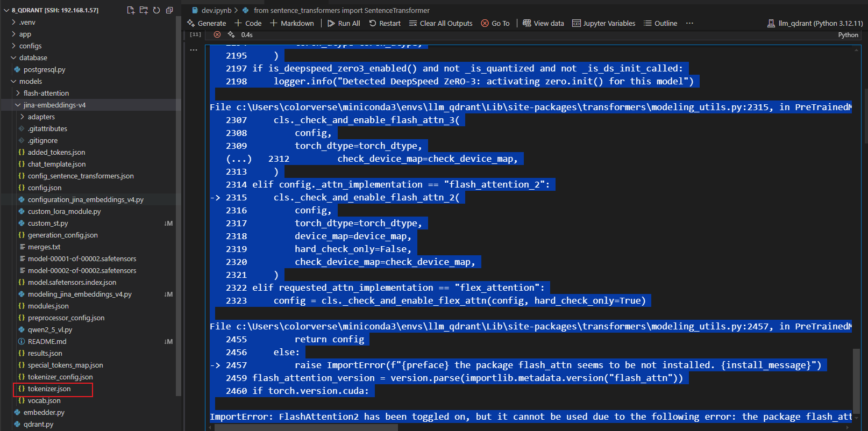The width and height of the screenshot is (868, 431).
Task: Collapse all folders in Explorer
Action: tap(169, 10)
